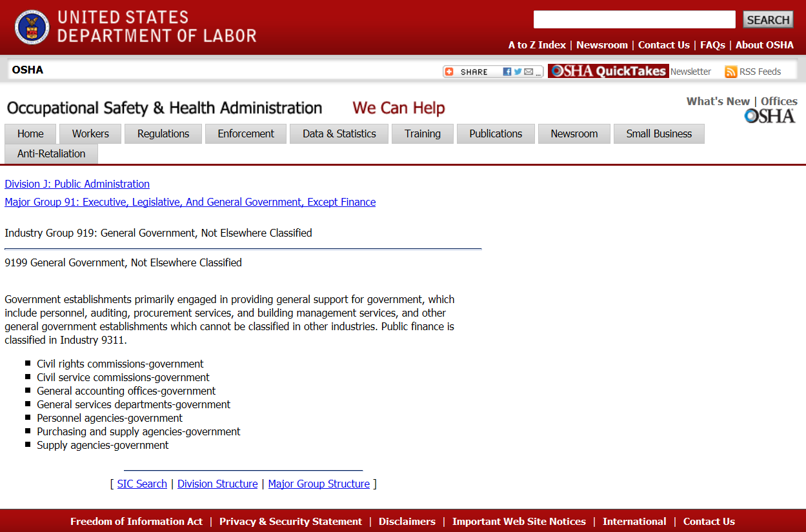Open the header Contact Us link
This screenshot has height=532, width=806.
[x=664, y=44]
